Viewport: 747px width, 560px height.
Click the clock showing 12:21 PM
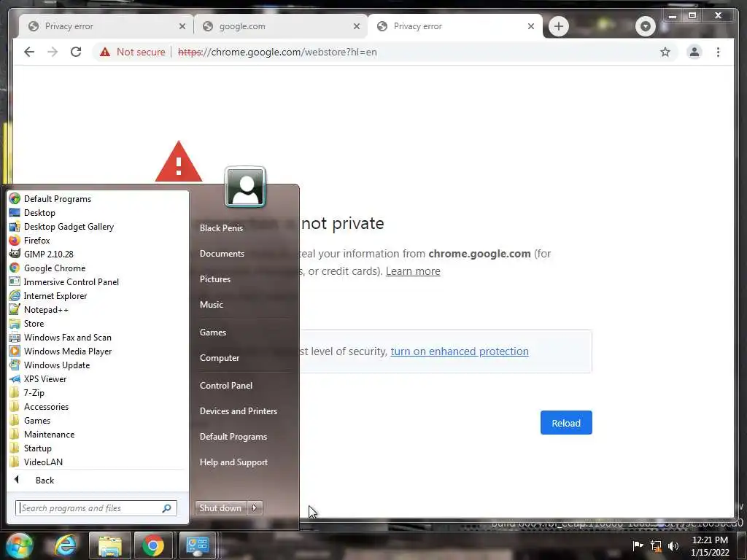tap(710, 540)
